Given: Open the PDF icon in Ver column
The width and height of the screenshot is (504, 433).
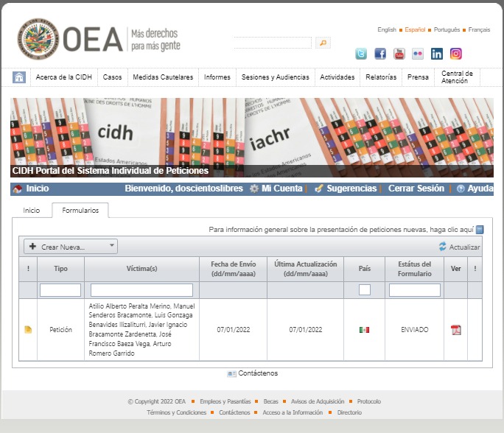Looking at the screenshot, I should pyautogui.click(x=455, y=330).
